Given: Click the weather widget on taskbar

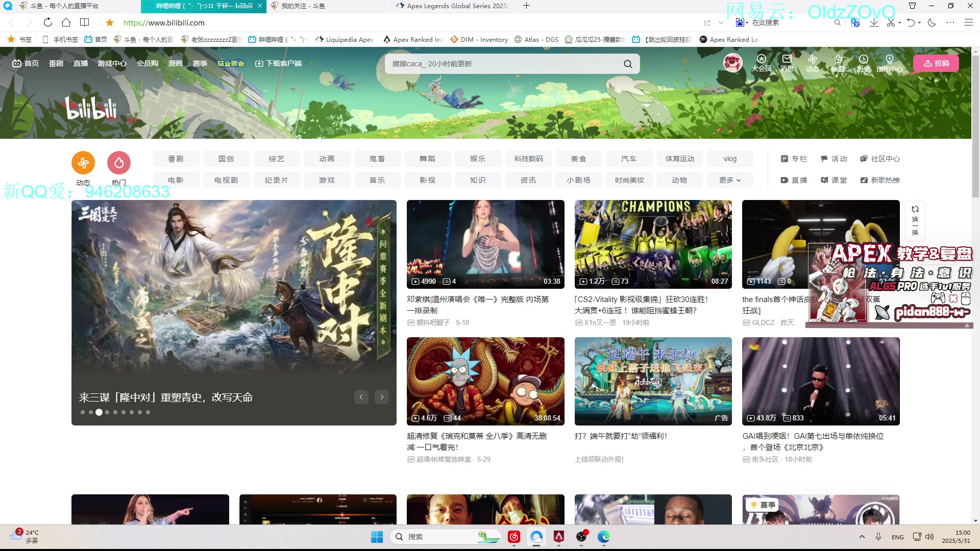Looking at the screenshot, I should [24, 536].
